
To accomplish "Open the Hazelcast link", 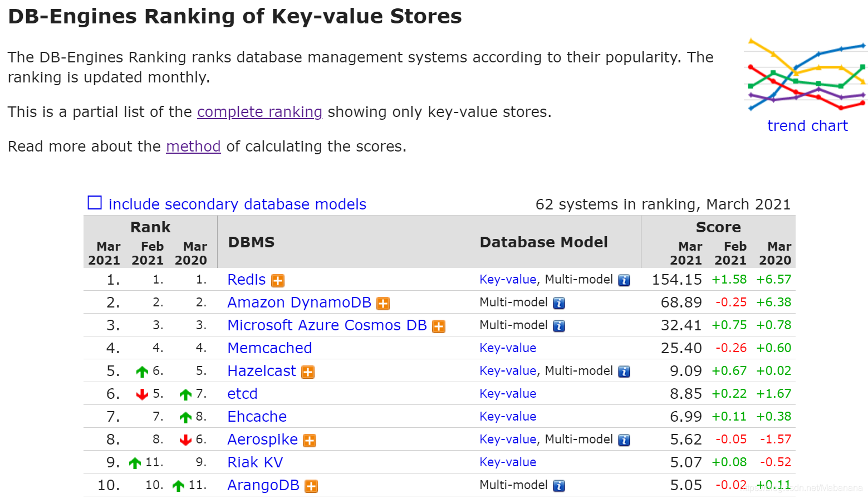I will pyautogui.click(x=262, y=371).
